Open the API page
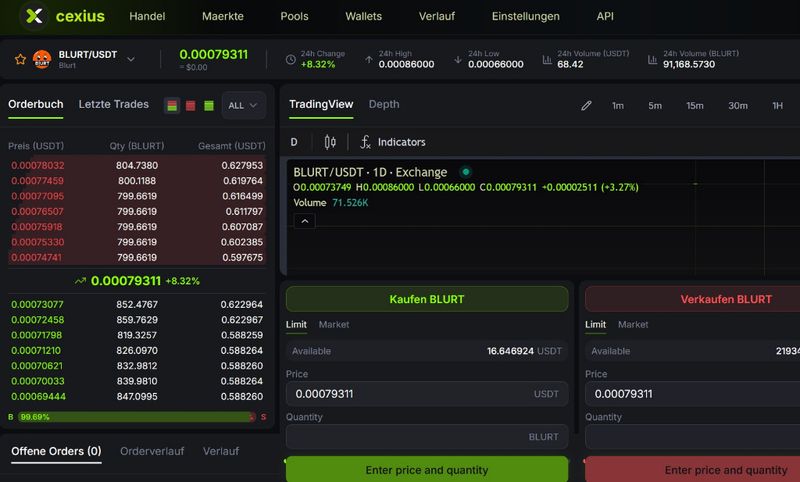 [x=605, y=16]
